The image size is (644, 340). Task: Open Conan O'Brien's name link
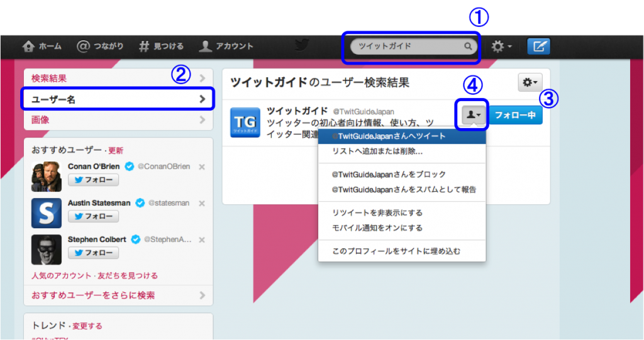click(x=94, y=167)
